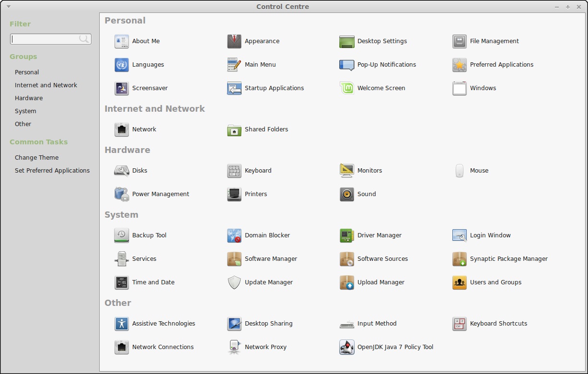588x374 pixels.
Task: Open the File Management icon
Action: [460, 41]
